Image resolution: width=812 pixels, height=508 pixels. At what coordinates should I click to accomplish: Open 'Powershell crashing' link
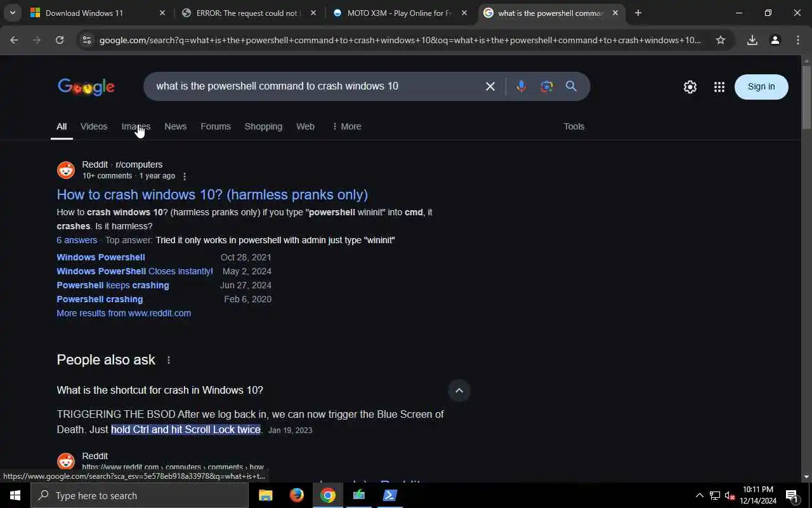(x=100, y=299)
